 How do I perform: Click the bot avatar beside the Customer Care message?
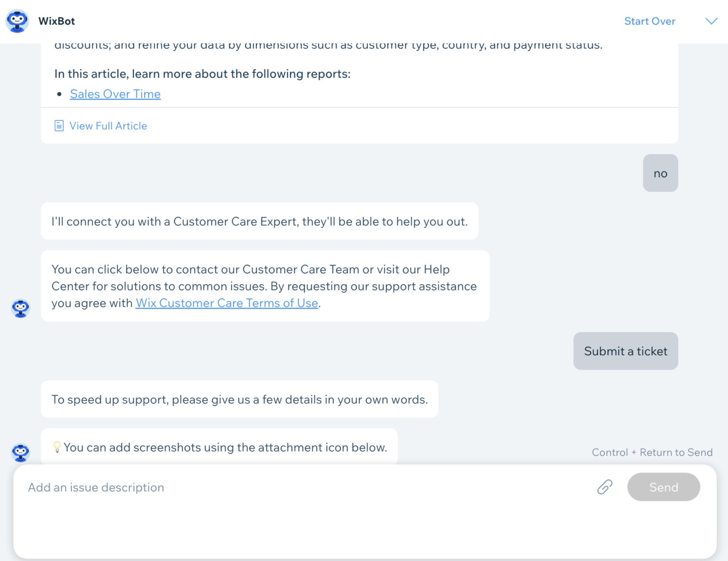[x=20, y=308]
